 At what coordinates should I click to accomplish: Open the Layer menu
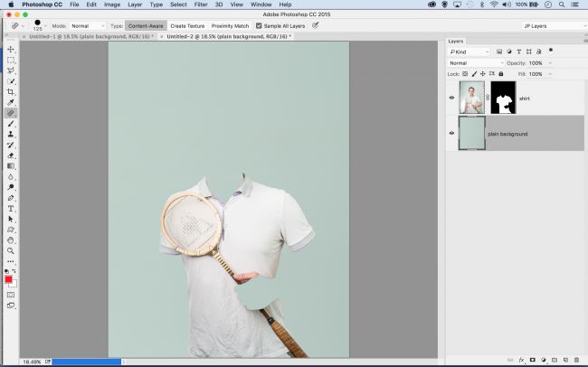135,5
